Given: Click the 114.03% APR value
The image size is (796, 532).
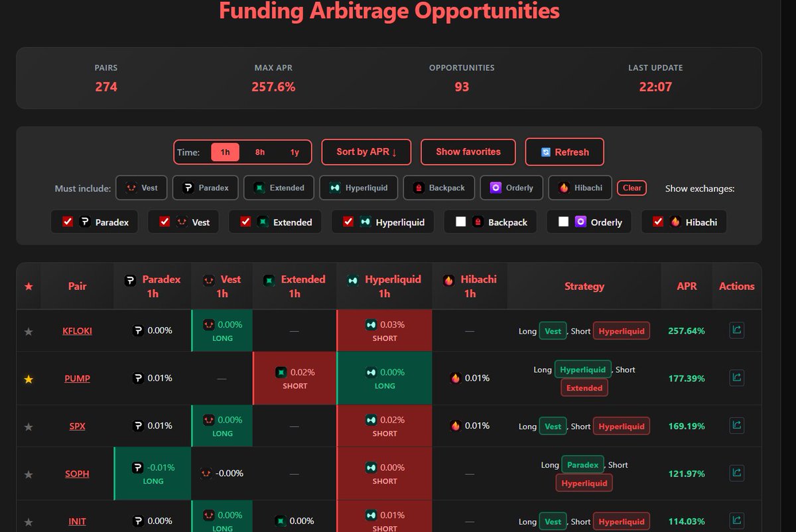Looking at the screenshot, I should point(687,521).
